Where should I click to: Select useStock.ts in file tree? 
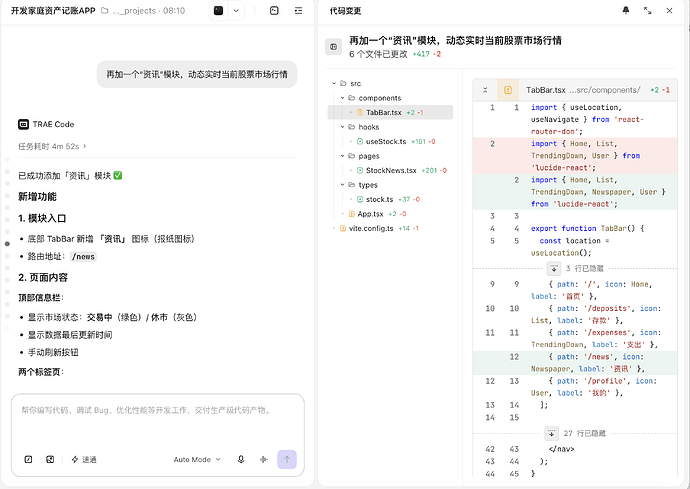tap(385, 142)
